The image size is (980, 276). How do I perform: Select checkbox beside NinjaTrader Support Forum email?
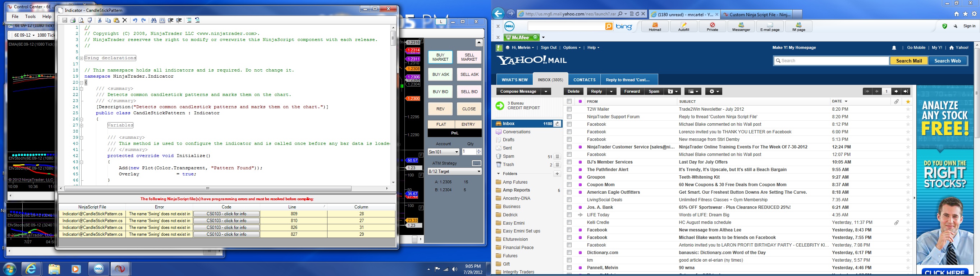coord(569,117)
